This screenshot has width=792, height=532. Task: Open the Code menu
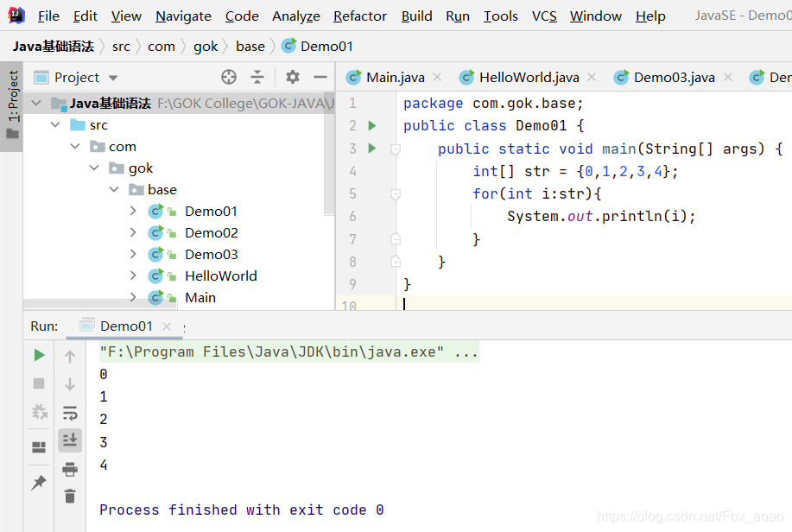click(x=242, y=16)
